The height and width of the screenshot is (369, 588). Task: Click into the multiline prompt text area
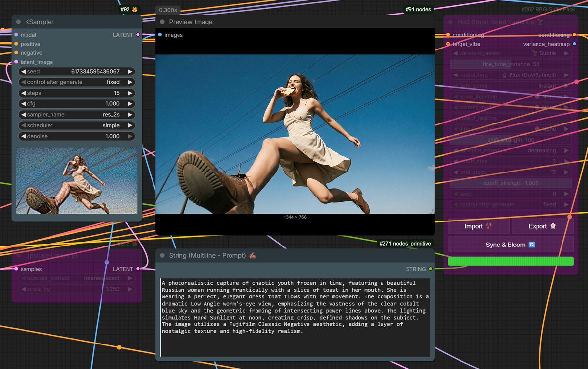tap(295, 318)
